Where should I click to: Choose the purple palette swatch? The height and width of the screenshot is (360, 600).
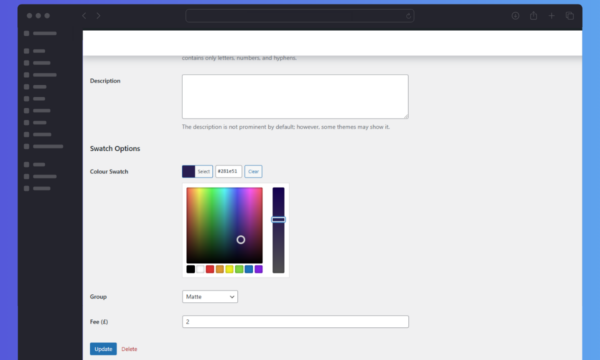259,269
